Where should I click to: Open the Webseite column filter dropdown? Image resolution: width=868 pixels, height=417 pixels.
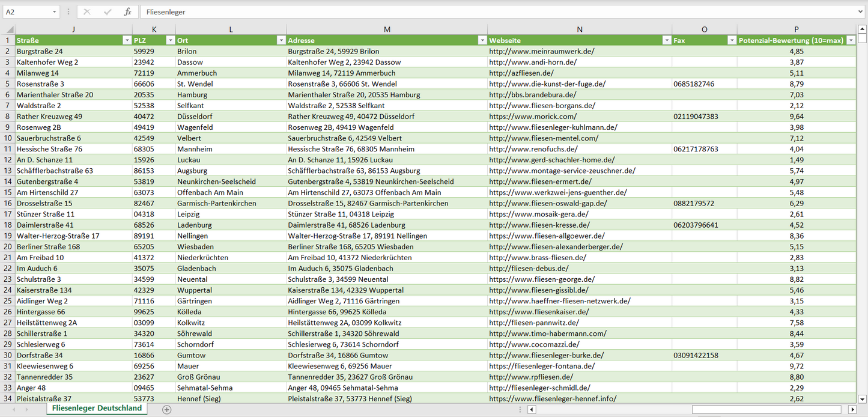(x=666, y=40)
